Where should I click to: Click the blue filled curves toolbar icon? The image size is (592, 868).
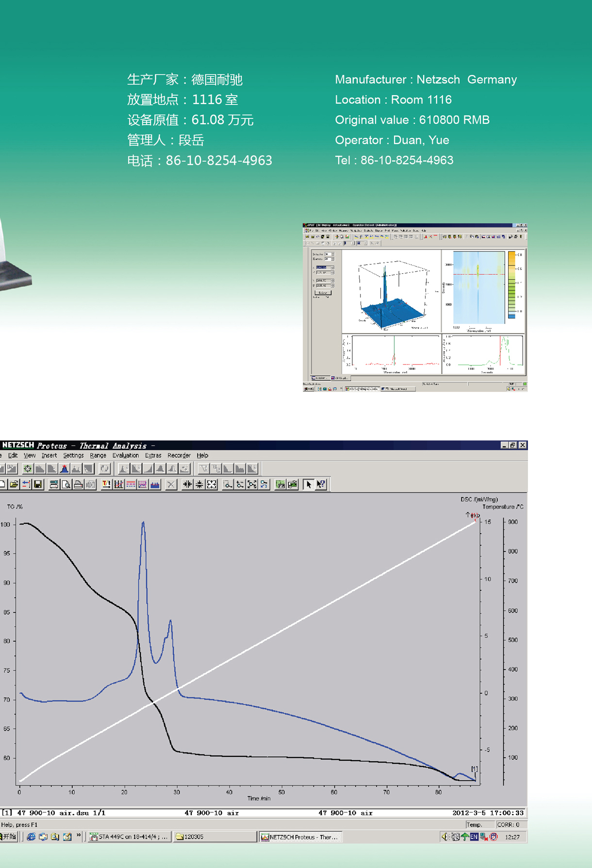tap(155, 484)
